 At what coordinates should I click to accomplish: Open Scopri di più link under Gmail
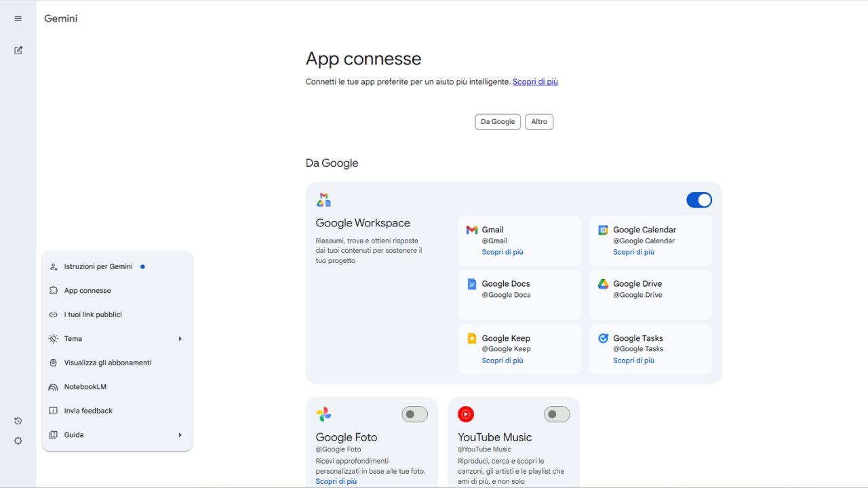tap(502, 252)
